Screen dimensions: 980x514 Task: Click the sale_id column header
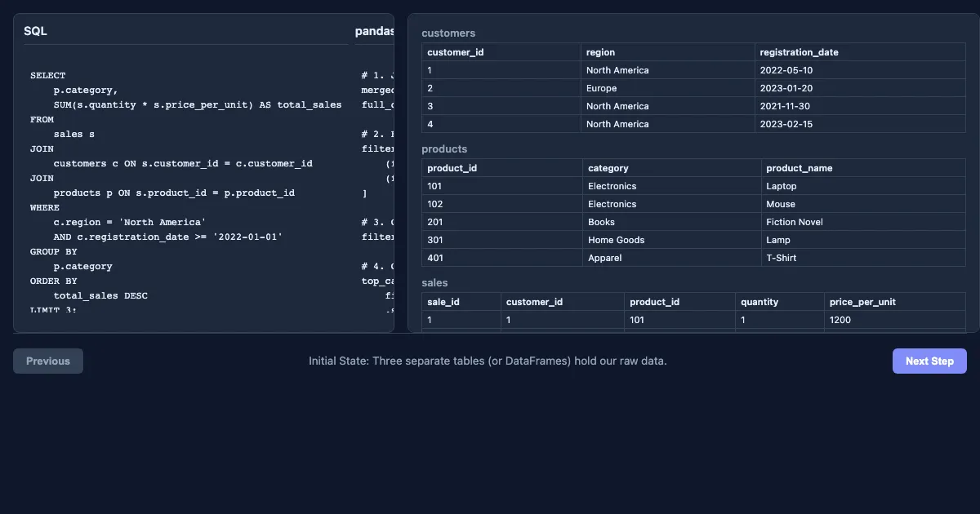point(461,302)
